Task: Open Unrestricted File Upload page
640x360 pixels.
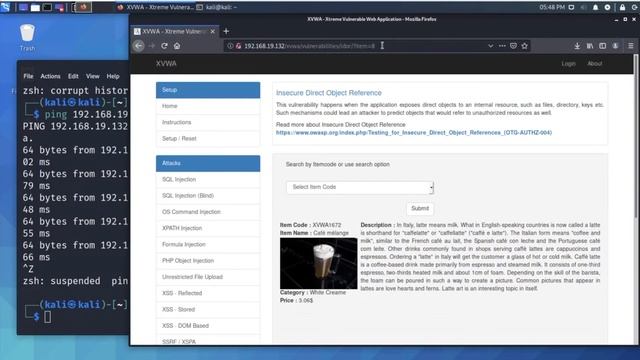Action: 208,277
